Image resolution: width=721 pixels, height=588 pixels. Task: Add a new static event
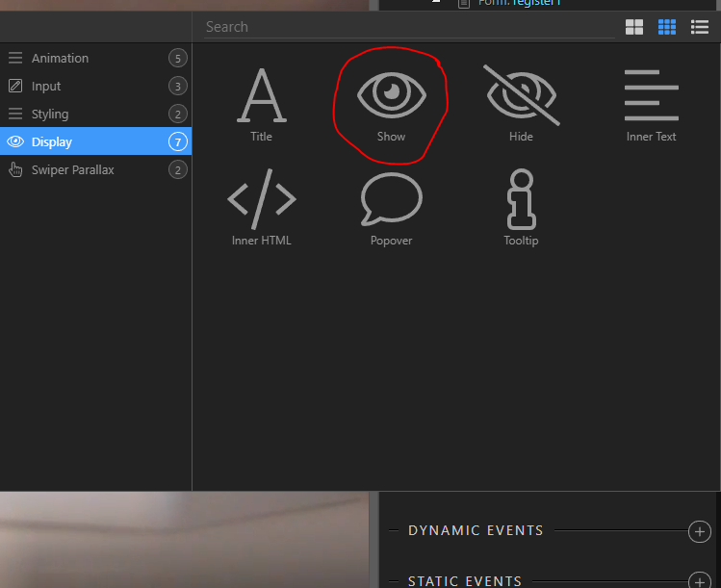(x=700, y=582)
